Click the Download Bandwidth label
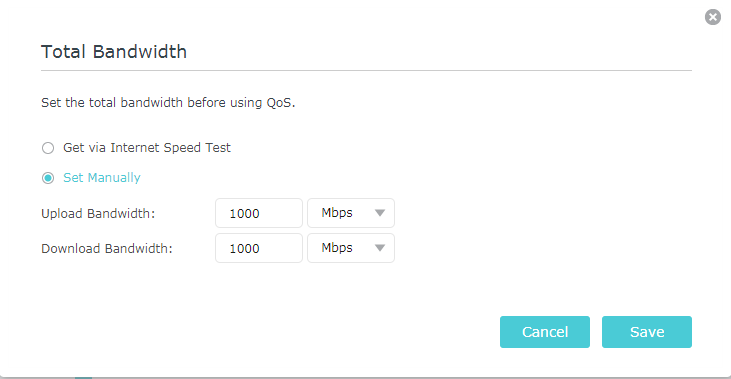The width and height of the screenshot is (731, 379). point(107,248)
